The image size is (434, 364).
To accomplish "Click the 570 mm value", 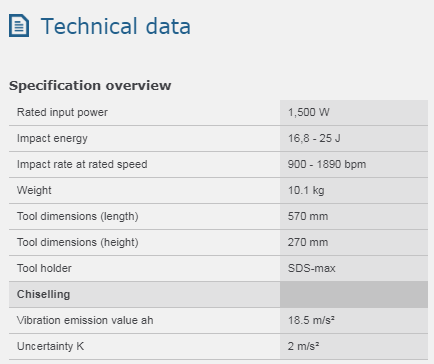I will 308,216.
